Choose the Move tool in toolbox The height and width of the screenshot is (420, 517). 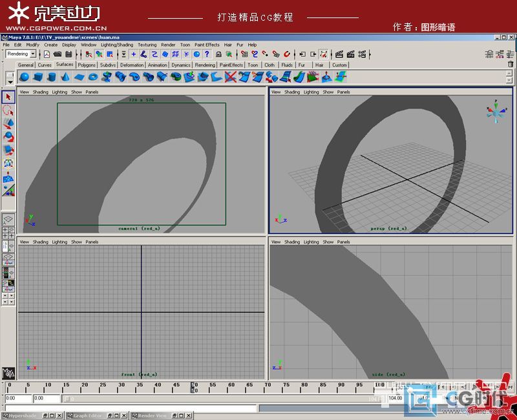(x=8, y=123)
